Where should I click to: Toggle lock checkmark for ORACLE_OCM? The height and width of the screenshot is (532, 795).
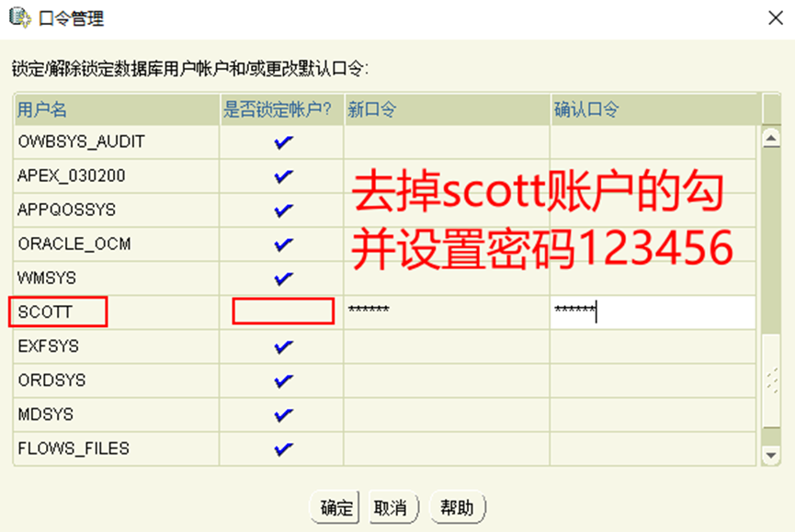pyautogui.click(x=283, y=244)
